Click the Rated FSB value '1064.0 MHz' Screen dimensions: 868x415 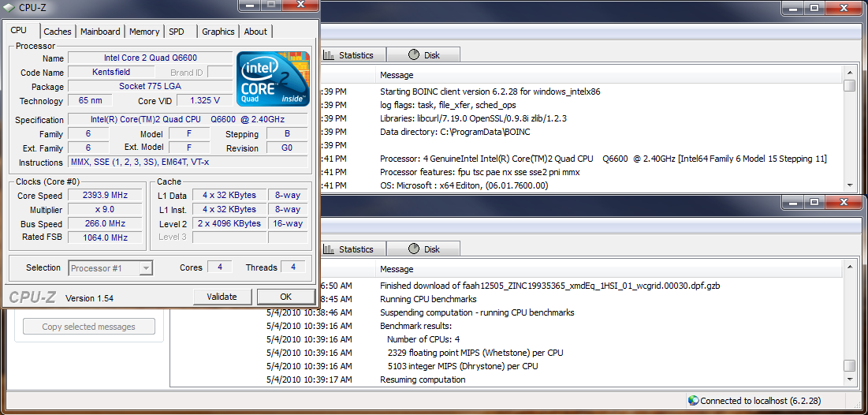(x=105, y=237)
